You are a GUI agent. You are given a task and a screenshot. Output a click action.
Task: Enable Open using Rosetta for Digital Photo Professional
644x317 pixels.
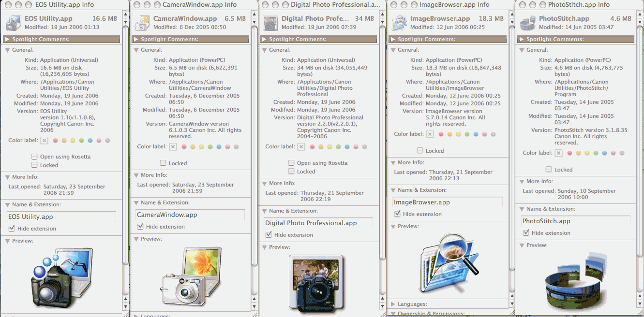click(291, 163)
